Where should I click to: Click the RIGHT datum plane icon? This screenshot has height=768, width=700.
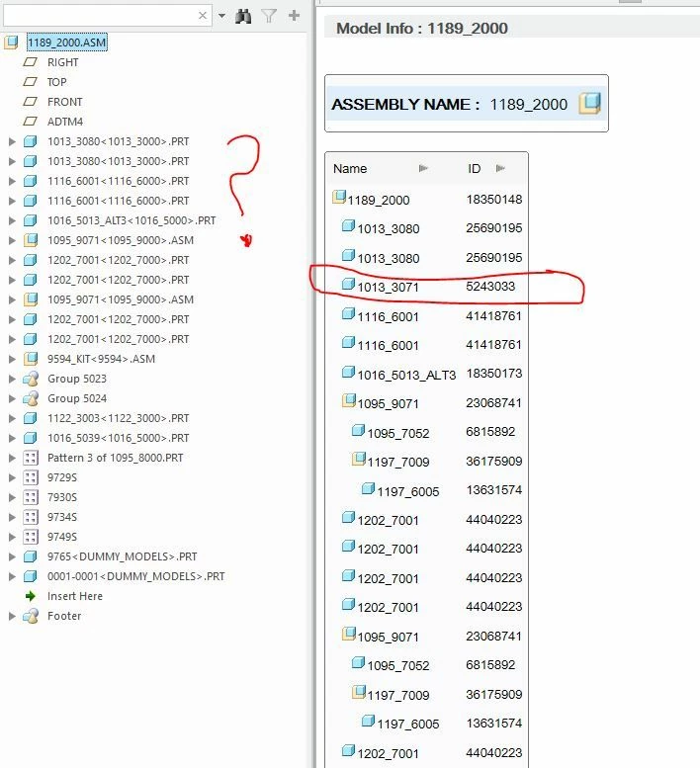tap(31, 62)
